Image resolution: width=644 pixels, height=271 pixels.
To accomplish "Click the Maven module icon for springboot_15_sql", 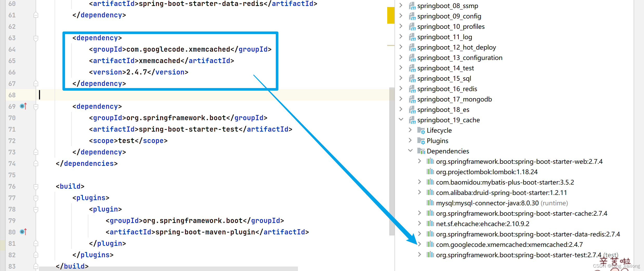I will [412, 78].
